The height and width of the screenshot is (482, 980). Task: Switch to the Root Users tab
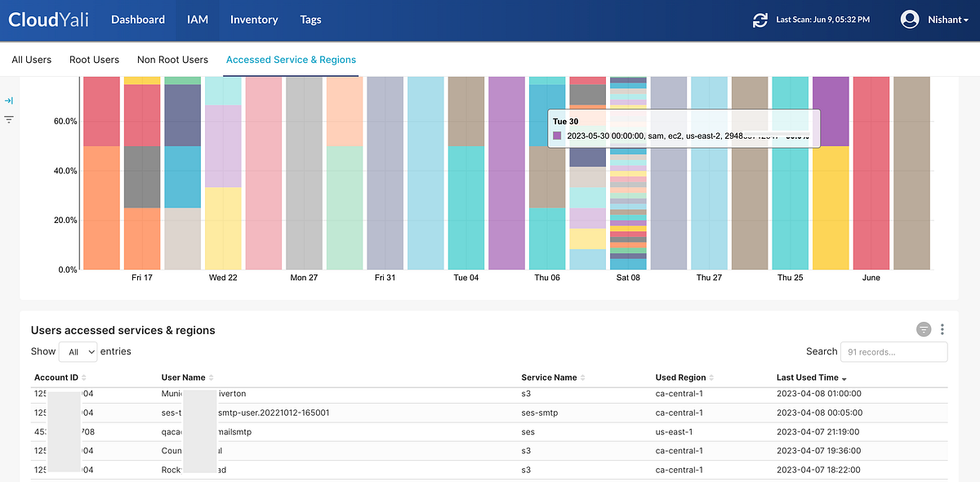(x=94, y=59)
